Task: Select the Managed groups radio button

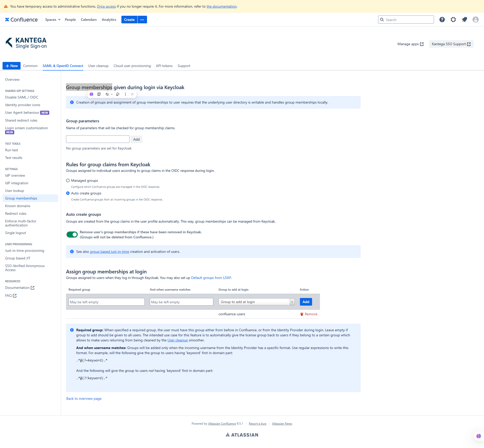Action: coord(68,180)
